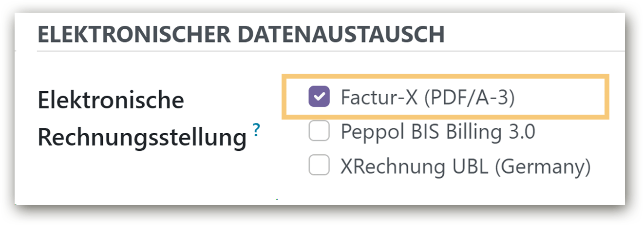Image resolution: width=644 pixels, height=226 pixels.
Task: Tick the XRechnung UBL (Germany) checkbox
Action: [x=319, y=167]
